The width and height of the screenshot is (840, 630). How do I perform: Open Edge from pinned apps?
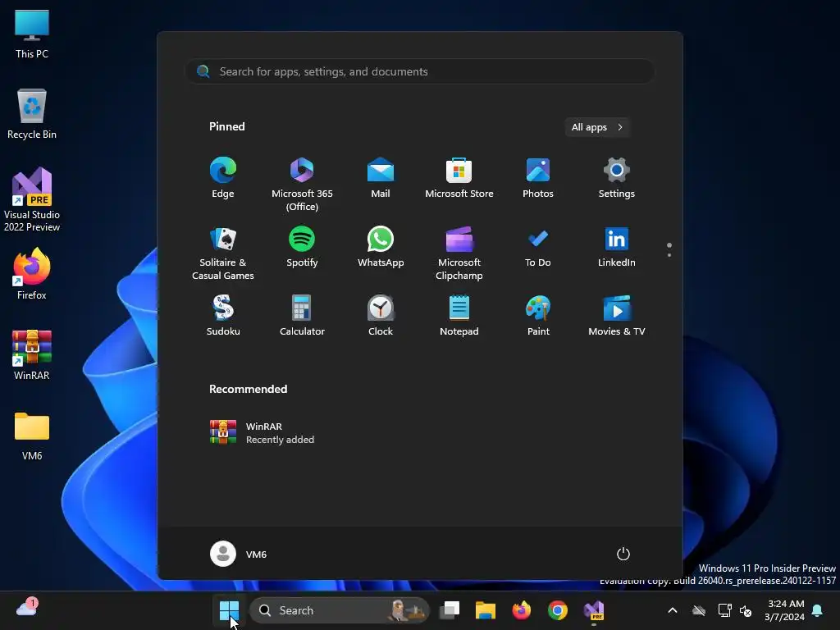click(x=223, y=178)
